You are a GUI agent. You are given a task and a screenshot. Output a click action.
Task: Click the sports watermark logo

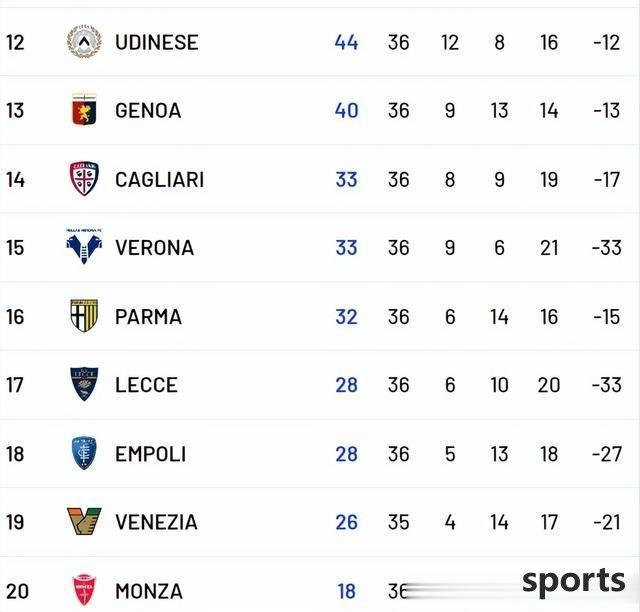(x=573, y=581)
